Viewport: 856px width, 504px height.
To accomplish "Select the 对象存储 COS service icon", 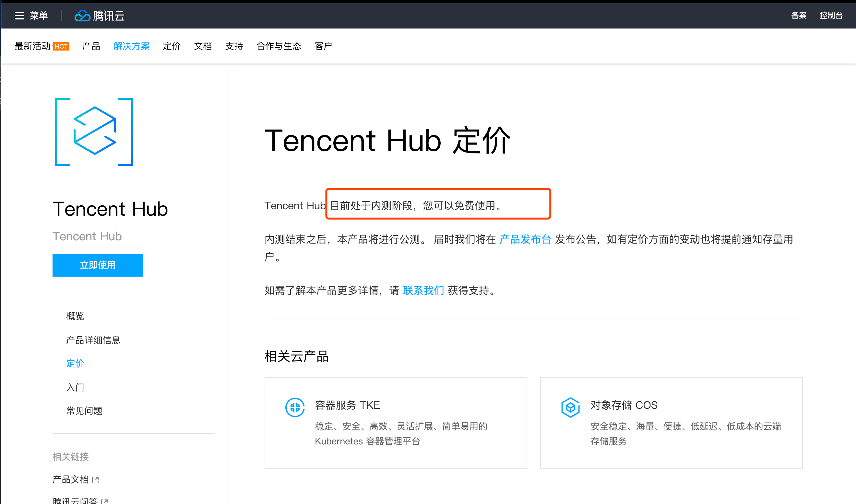I will 570,407.
